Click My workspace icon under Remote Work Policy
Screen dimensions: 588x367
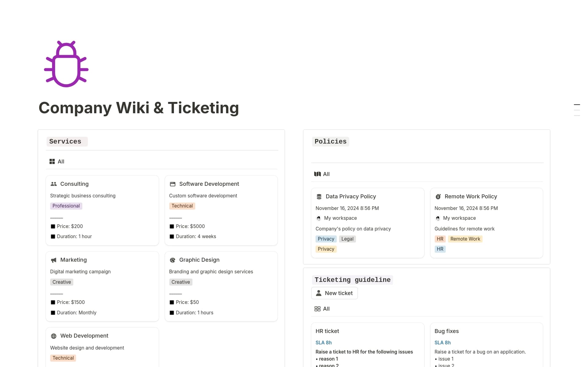click(x=437, y=218)
